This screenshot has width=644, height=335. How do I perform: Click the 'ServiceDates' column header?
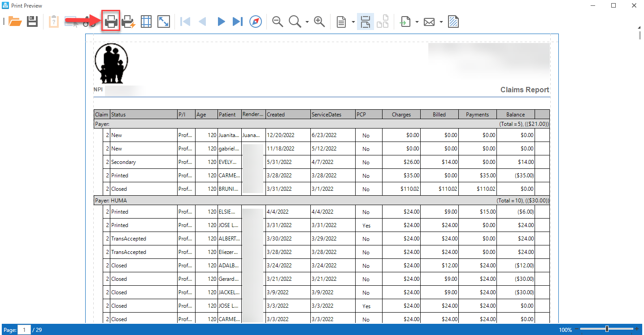[333, 114]
